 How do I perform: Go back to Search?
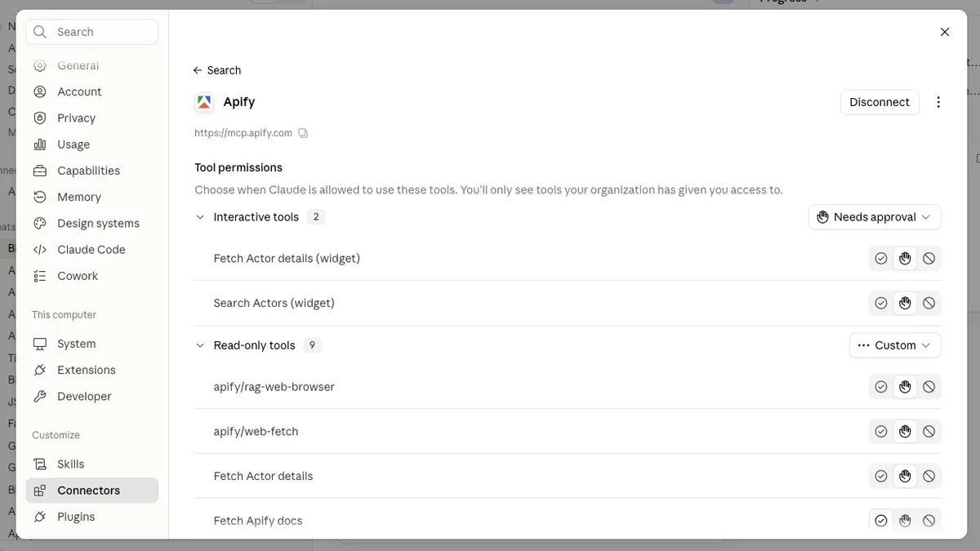[217, 70]
